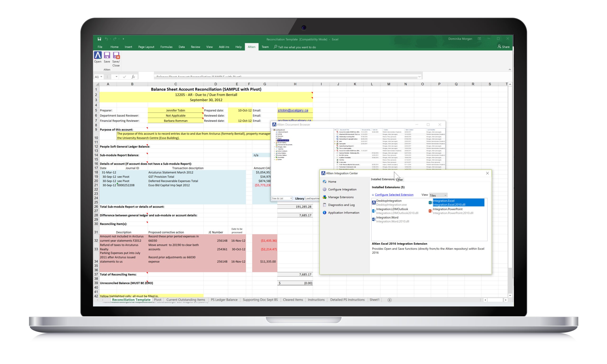
Task: Open the customize quick access toolbar dropdown
Action: (123, 39)
